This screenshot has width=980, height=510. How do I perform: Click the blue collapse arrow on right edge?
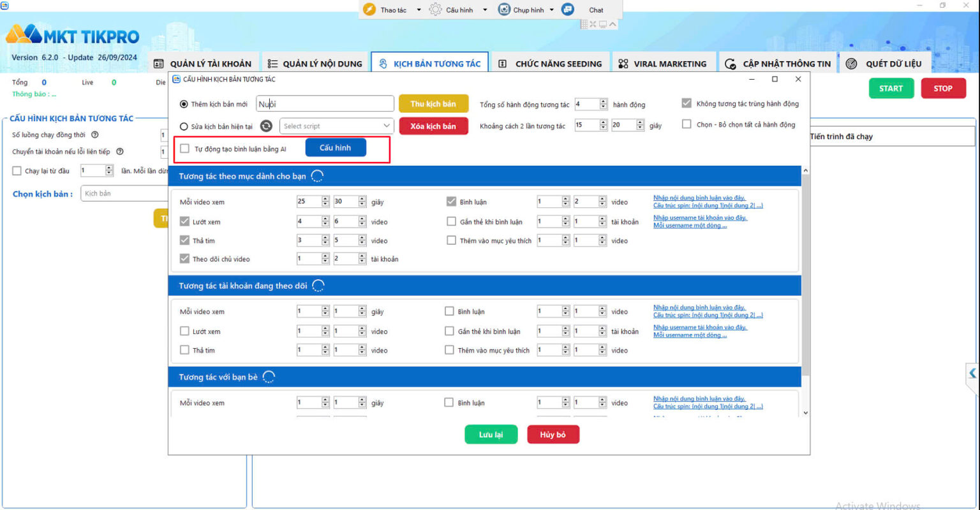(972, 373)
